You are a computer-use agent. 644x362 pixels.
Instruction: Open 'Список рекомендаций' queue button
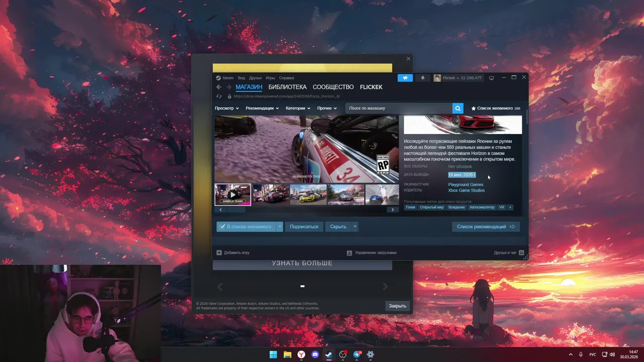pos(486,227)
